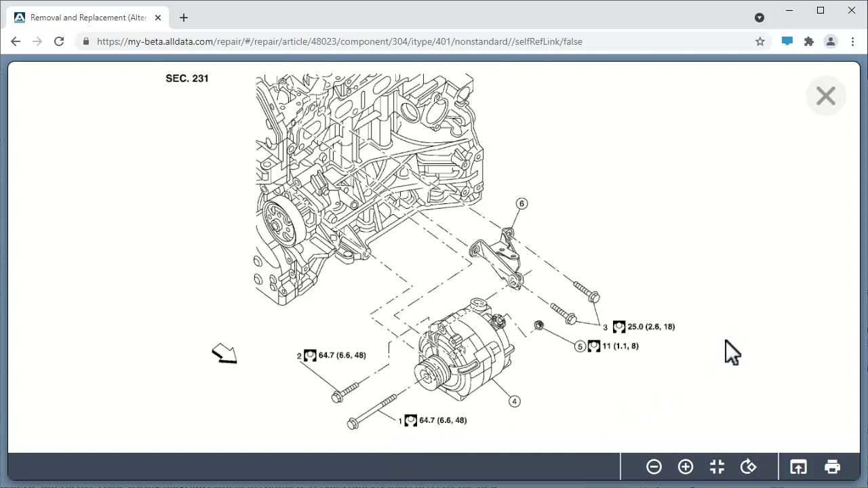Open the browser extensions puzzle icon
The width and height of the screenshot is (868, 488).
(809, 41)
